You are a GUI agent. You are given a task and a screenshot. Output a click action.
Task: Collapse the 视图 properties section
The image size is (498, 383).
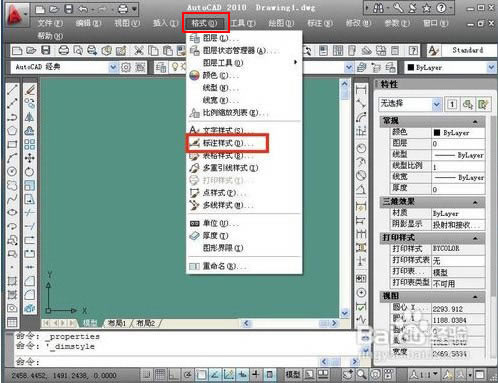pyautogui.click(x=475, y=296)
